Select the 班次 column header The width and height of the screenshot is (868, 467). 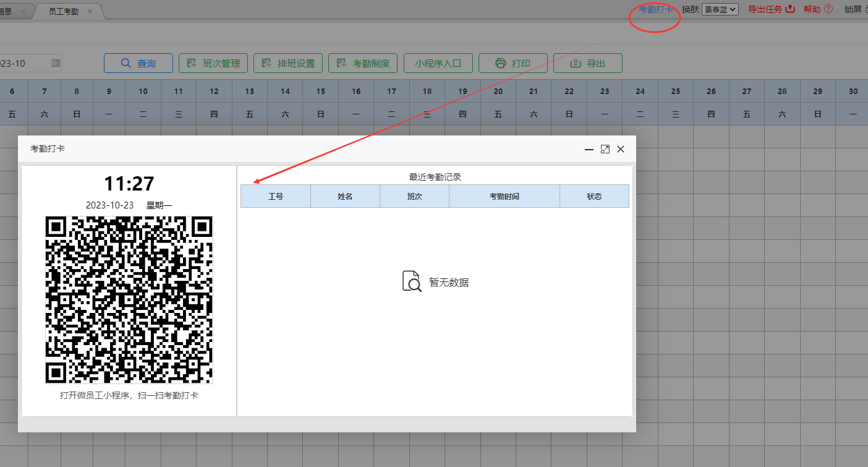tap(414, 196)
